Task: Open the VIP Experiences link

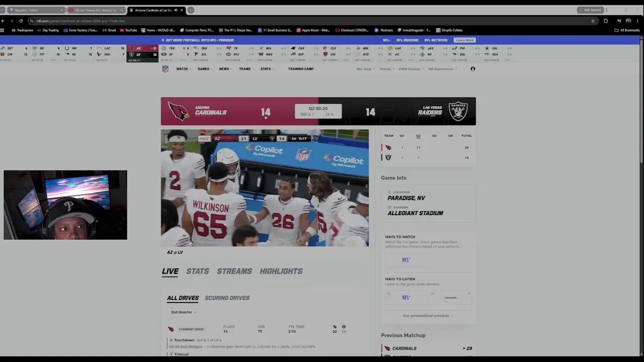Action: [442, 69]
